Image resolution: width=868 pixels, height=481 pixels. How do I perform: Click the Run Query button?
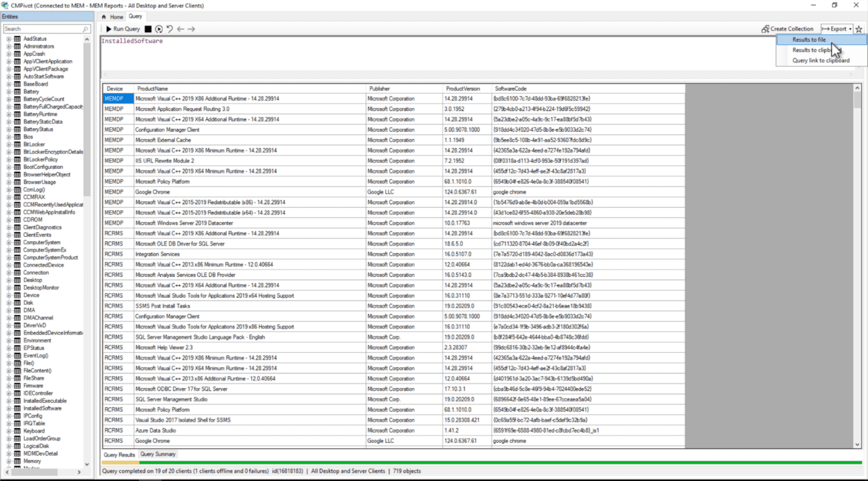click(123, 29)
